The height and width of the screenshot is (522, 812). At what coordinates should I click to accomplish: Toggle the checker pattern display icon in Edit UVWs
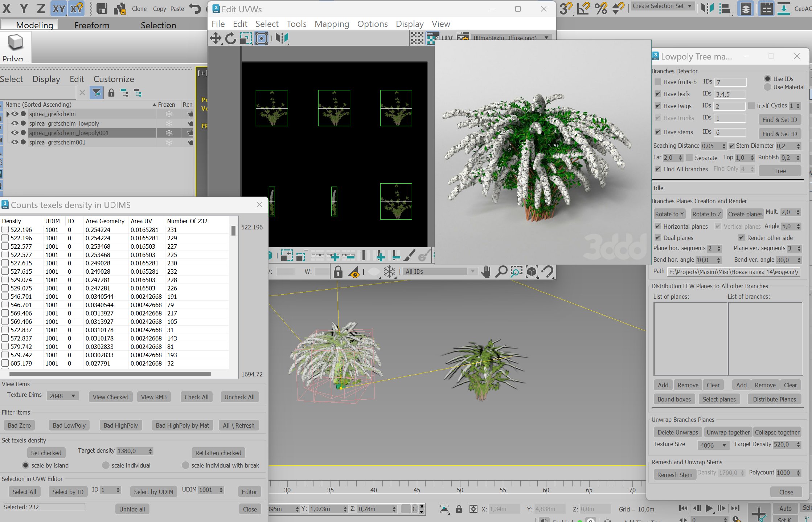[417, 38]
